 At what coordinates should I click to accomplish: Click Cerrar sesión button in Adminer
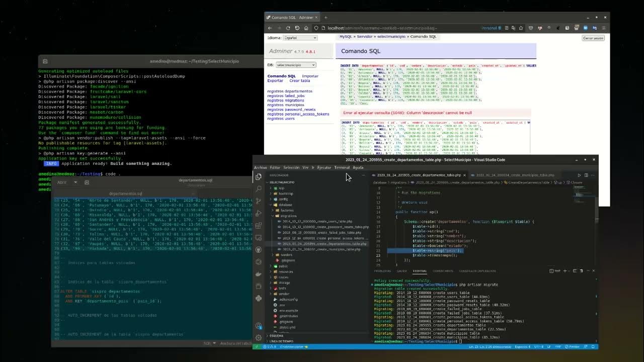pyautogui.click(x=593, y=38)
